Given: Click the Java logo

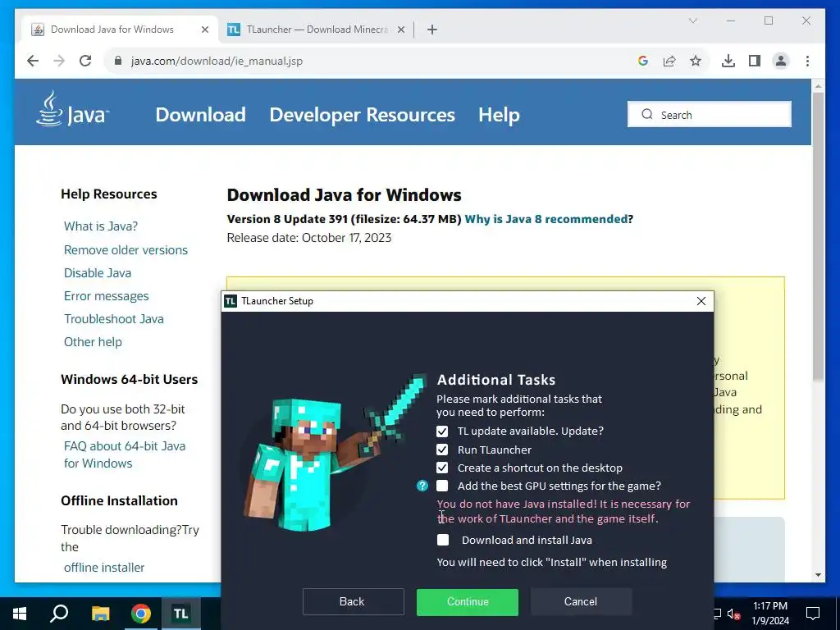Looking at the screenshot, I should click(73, 109).
